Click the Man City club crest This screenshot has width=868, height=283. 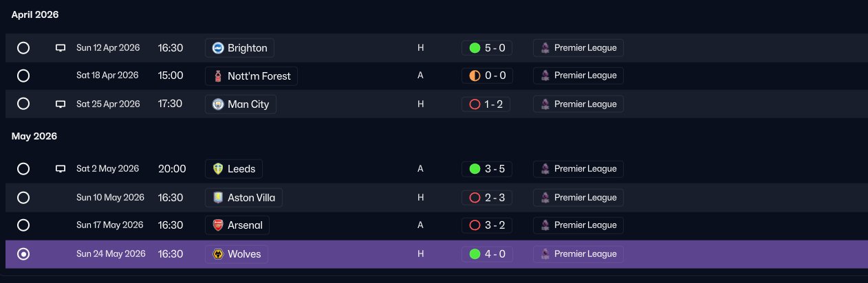(x=218, y=104)
